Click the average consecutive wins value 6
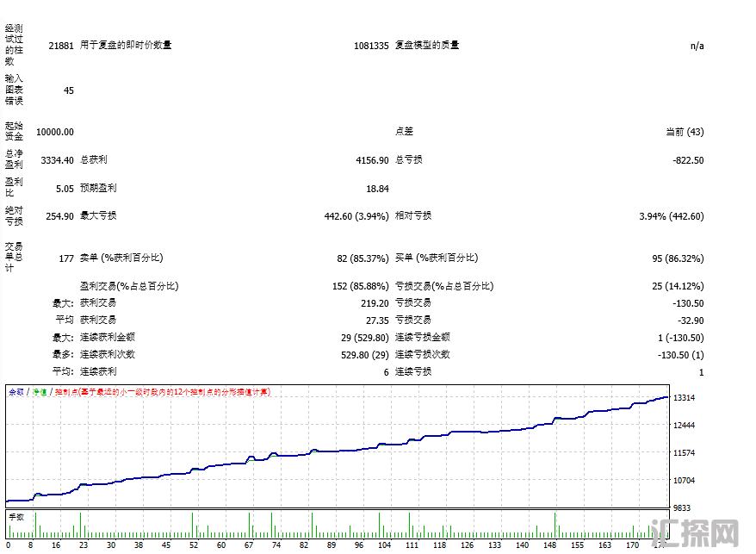Screen dimensions: 756x554 [387, 372]
